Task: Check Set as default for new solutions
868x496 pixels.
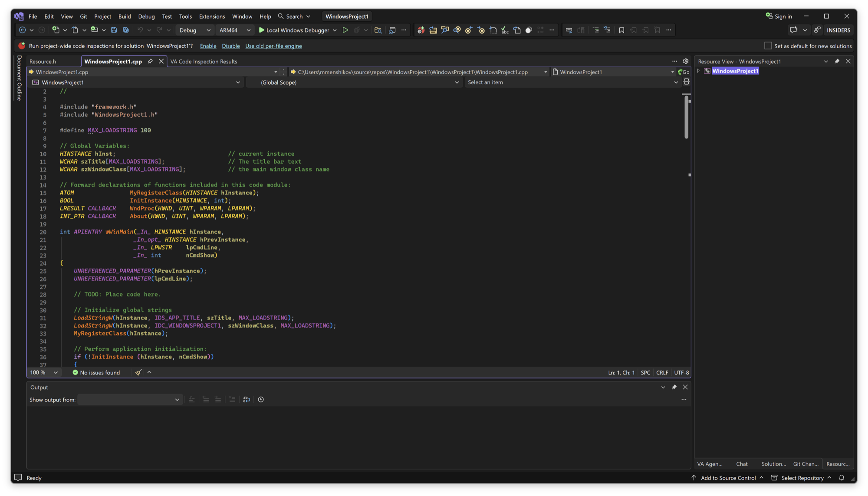Action: click(768, 46)
